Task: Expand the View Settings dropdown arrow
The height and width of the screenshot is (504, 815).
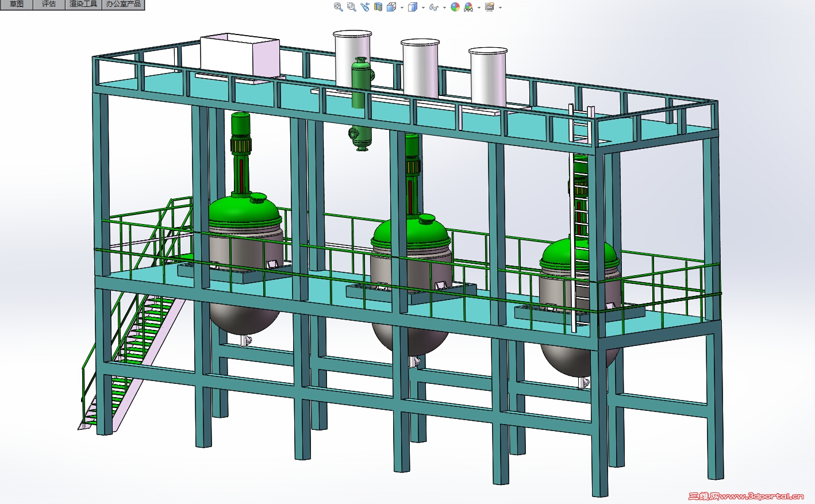Action: (x=500, y=7)
